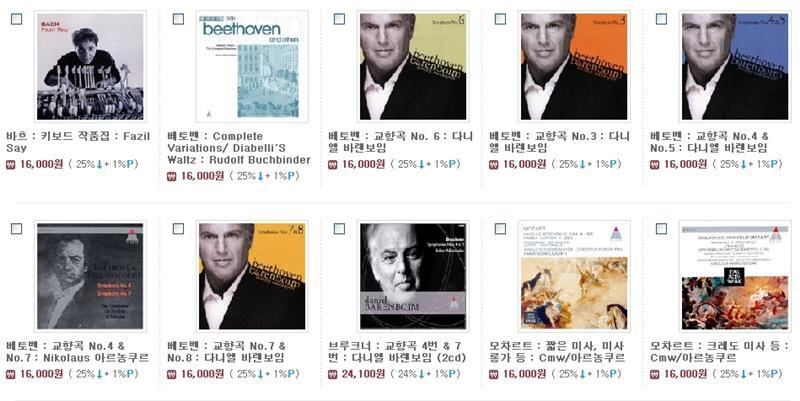Click the P points icon under Mozart Credo Mass
Image resolution: width=800 pixels, height=401 pixels.
[x=774, y=374]
